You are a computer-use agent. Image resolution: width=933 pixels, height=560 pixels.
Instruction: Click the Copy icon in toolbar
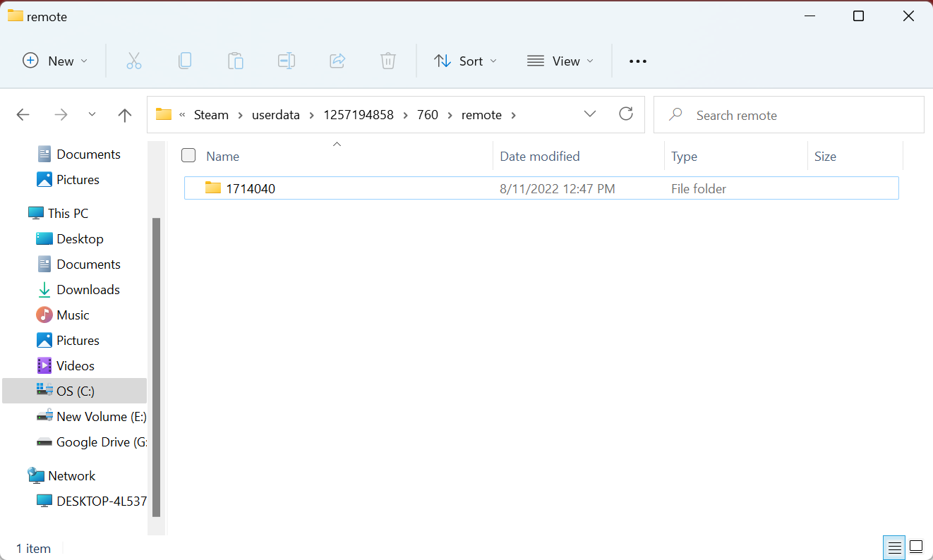tap(185, 61)
